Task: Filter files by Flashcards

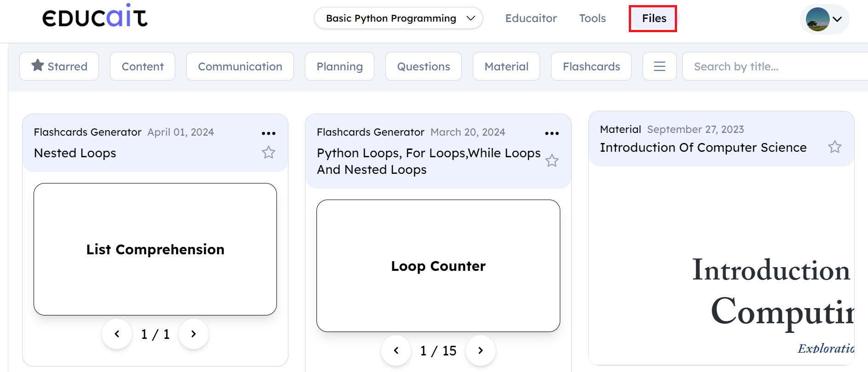Action: (591, 66)
